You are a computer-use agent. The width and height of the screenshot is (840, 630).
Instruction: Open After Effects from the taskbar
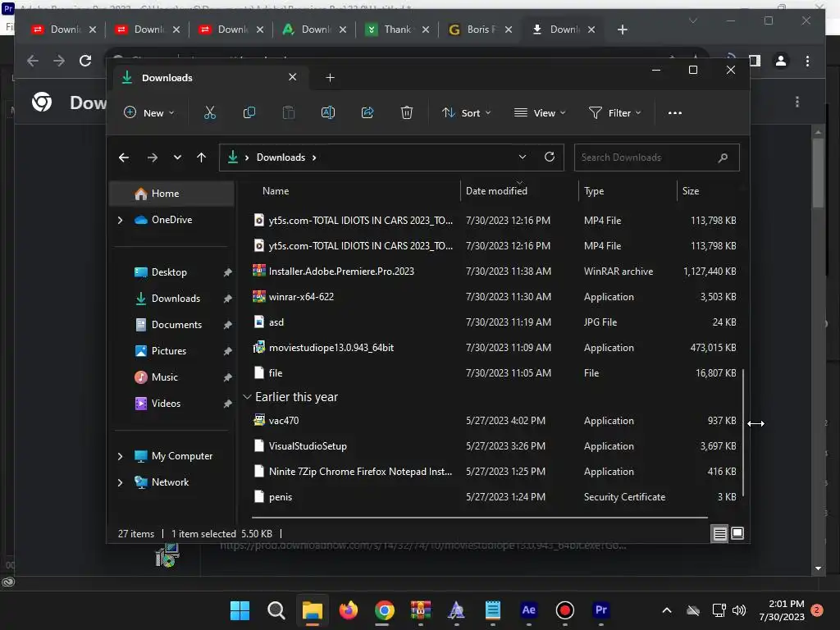pos(529,610)
